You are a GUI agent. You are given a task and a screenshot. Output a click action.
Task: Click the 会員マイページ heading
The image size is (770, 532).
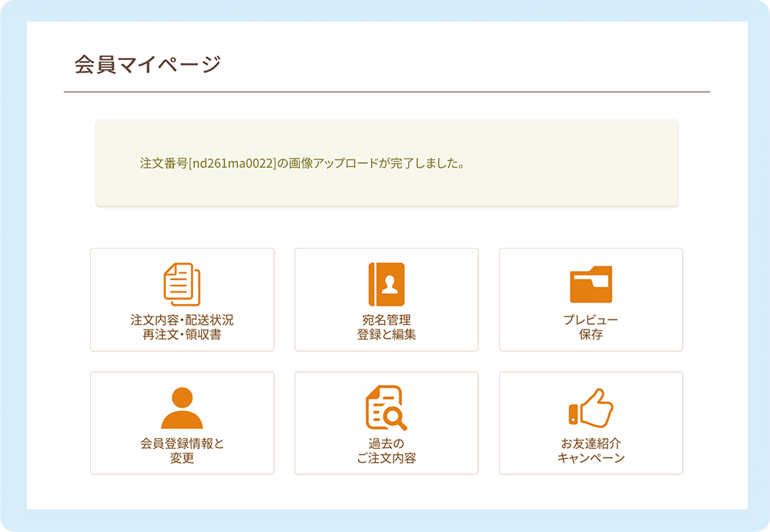[x=148, y=65]
